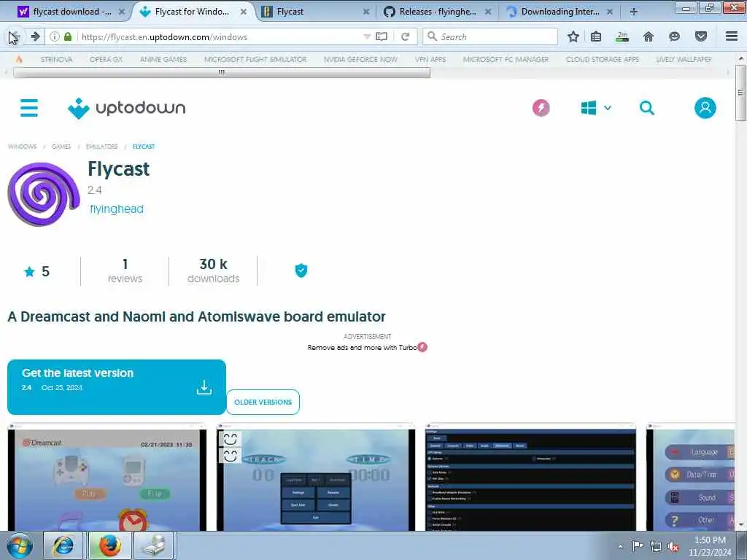Click OLDER VERSIONS button

[263, 402]
